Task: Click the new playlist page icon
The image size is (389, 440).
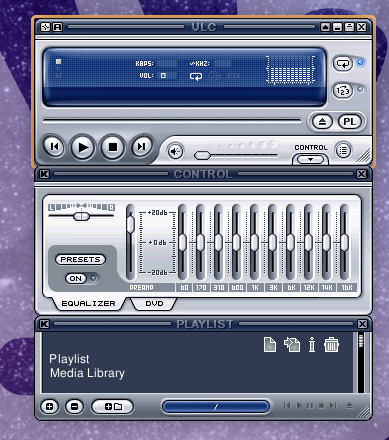Action: pos(270,344)
